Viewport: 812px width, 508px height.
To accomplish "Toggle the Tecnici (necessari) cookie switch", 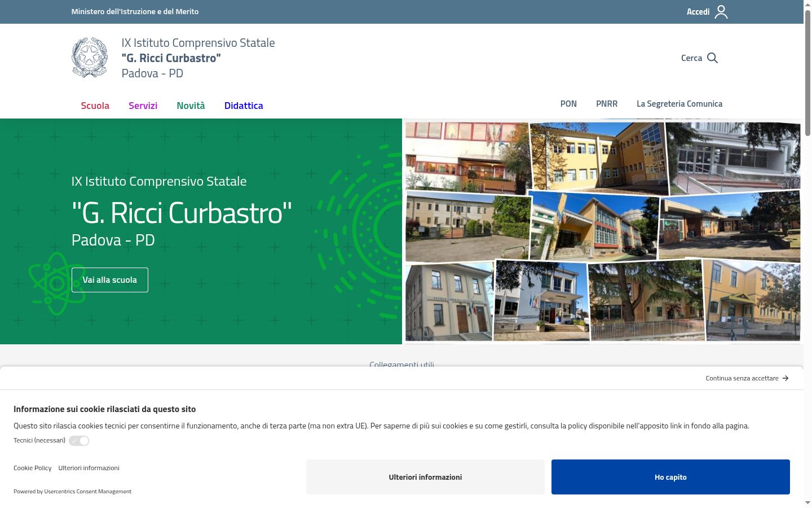I will coord(79,441).
